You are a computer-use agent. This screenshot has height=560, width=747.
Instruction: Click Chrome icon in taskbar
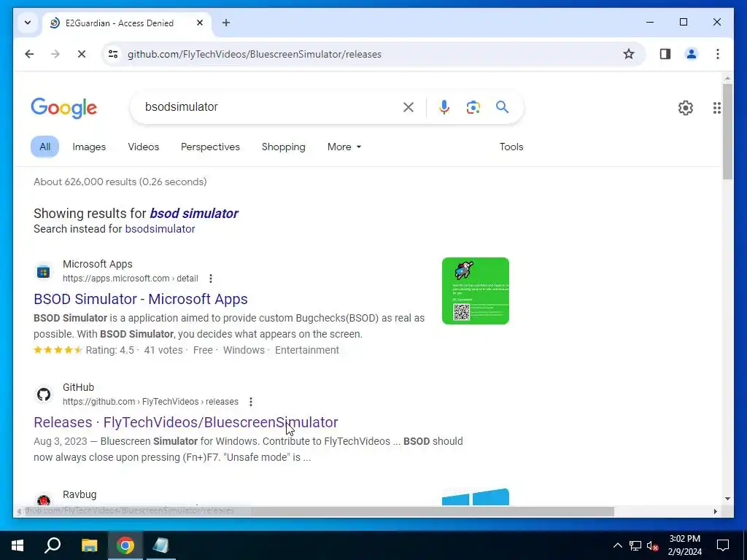pos(125,545)
